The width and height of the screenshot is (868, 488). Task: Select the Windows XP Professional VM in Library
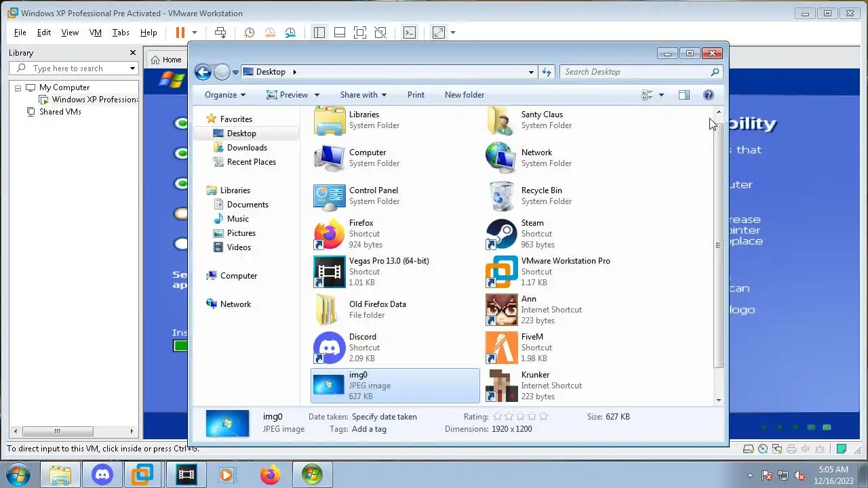(x=89, y=100)
